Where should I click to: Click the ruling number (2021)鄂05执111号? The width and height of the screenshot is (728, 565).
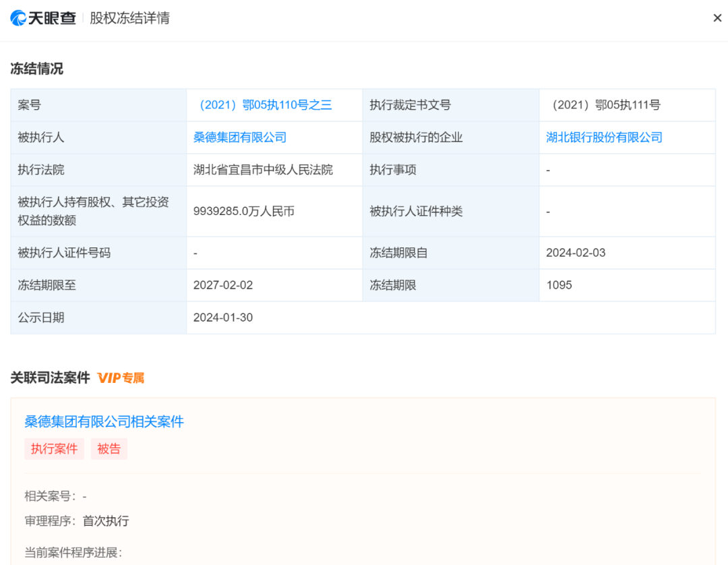(603, 105)
